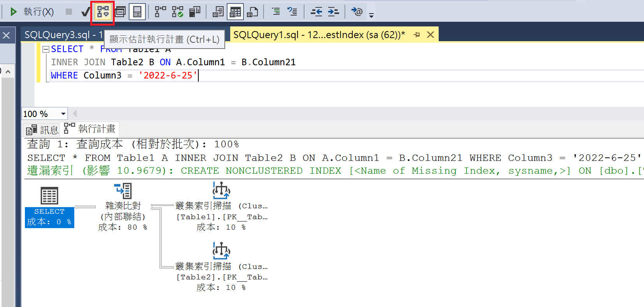The width and height of the screenshot is (644, 307).
Task: Specify values for template parameters
Action: click(x=357, y=12)
